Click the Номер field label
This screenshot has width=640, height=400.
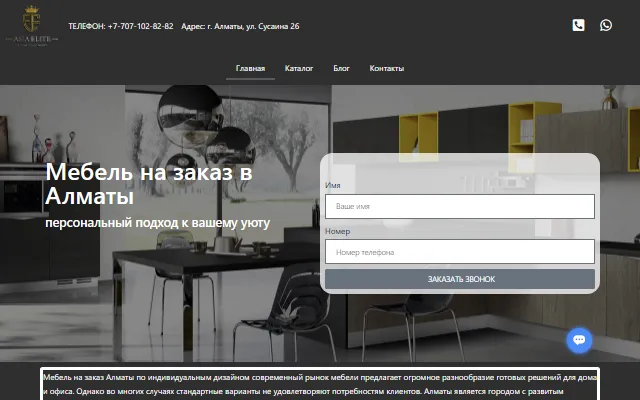point(338,231)
